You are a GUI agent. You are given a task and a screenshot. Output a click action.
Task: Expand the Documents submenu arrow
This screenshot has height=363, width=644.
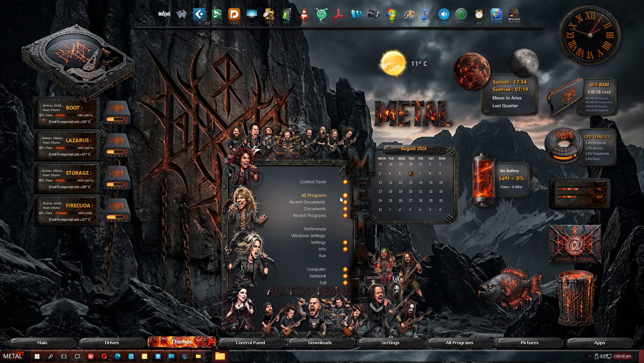coord(345,209)
